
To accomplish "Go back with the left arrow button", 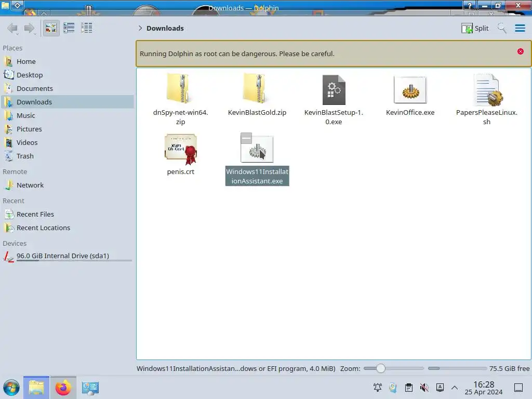I will [x=12, y=28].
